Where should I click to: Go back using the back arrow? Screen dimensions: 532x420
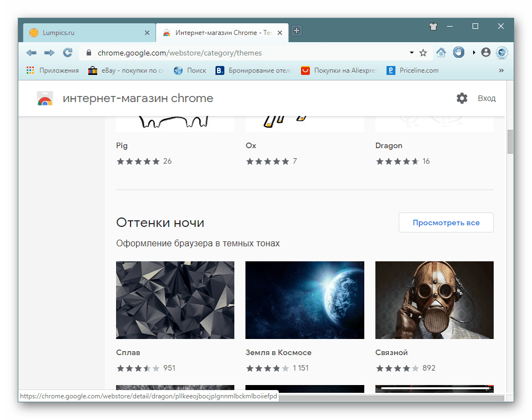[x=31, y=52]
